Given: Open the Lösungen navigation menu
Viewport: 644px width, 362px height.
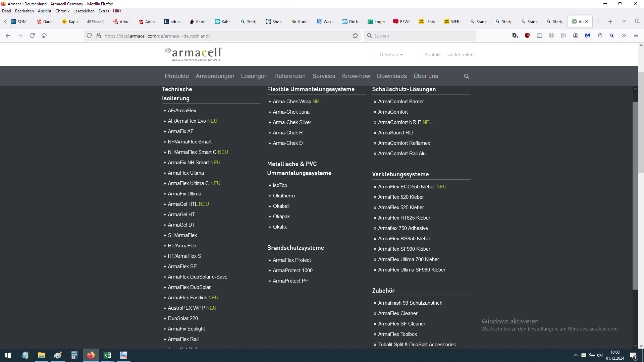Looking at the screenshot, I should pyautogui.click(x=254, y=76).
